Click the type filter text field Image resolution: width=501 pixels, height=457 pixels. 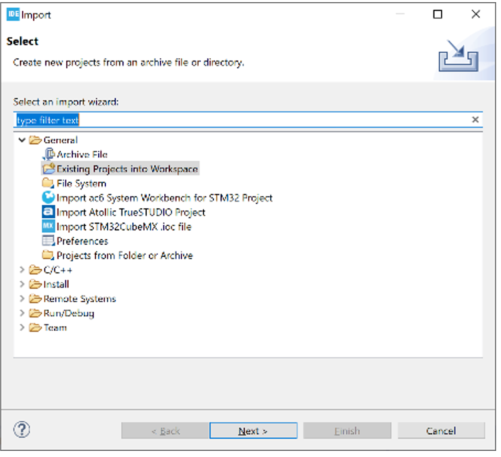tap(248, 120)
